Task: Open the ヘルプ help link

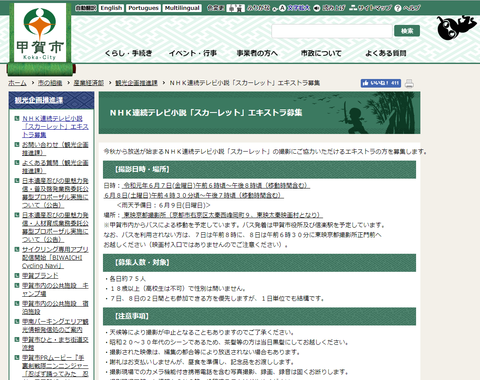Action: click(412, 8)
